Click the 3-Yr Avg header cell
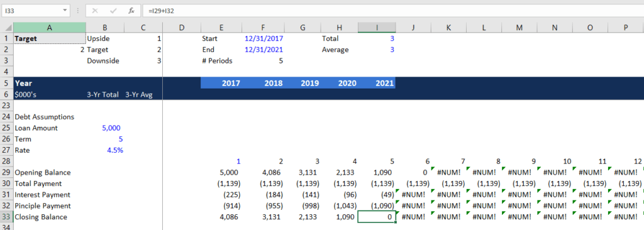Screen dimensions: 644x230 (x=143, y=94)
